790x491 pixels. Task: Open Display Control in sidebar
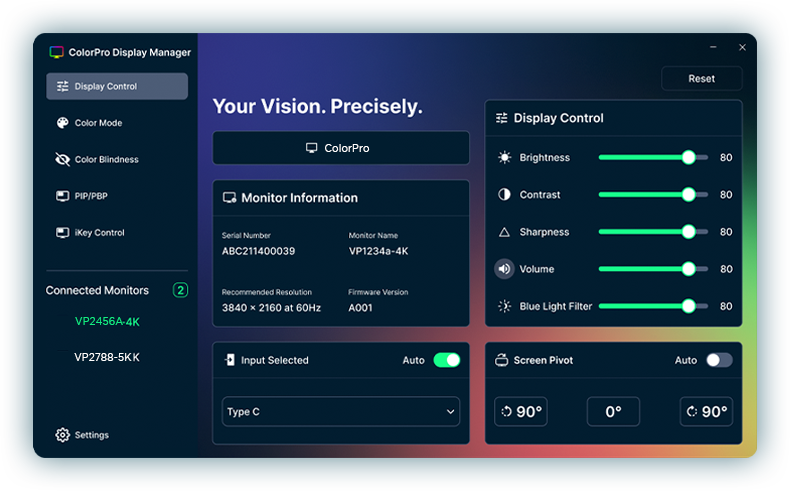(x=117, y=86)
